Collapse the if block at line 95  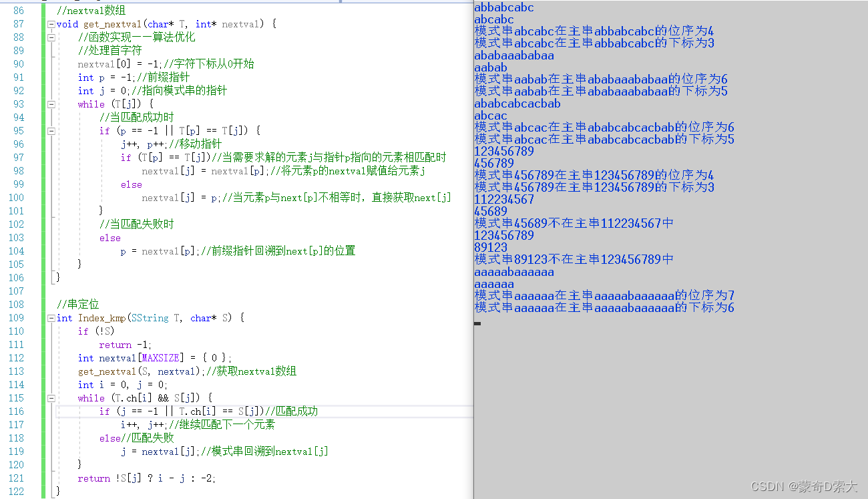click(x=51, y=131)
